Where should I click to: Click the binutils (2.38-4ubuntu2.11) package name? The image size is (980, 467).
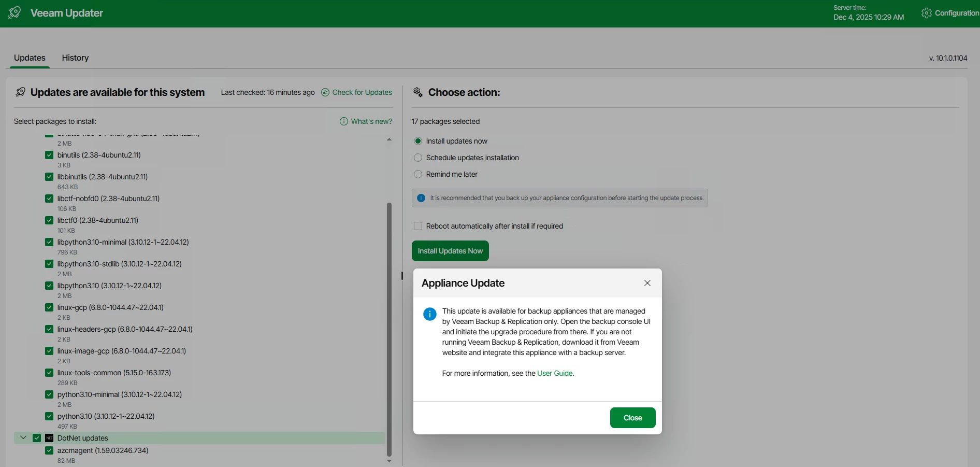(x=99, y=155)
